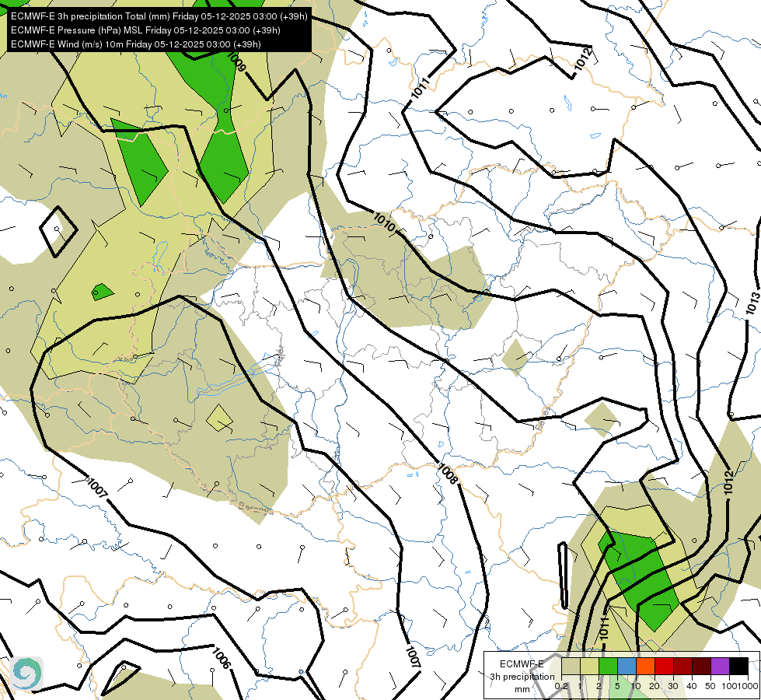The height and width of the screenshot is (700, 761).
Task: Select the blue 5–10 mm legend swatch
Action: click(627, 666)
